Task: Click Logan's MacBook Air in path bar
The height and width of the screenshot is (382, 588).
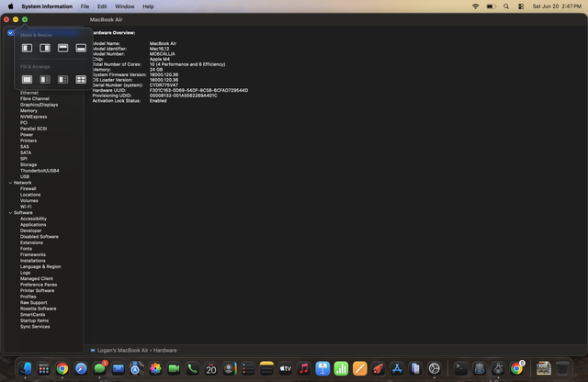Action: [122, 350]
